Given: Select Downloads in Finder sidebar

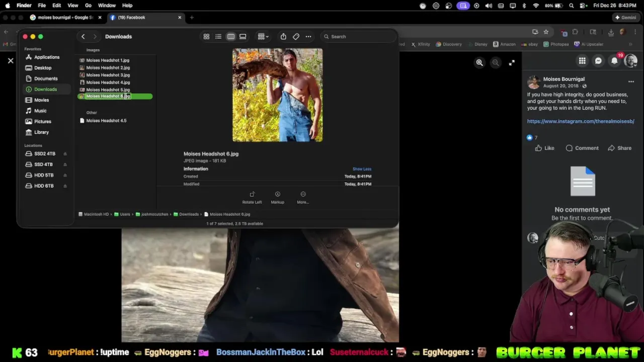Looking at the screenshot, I should 45,89.
